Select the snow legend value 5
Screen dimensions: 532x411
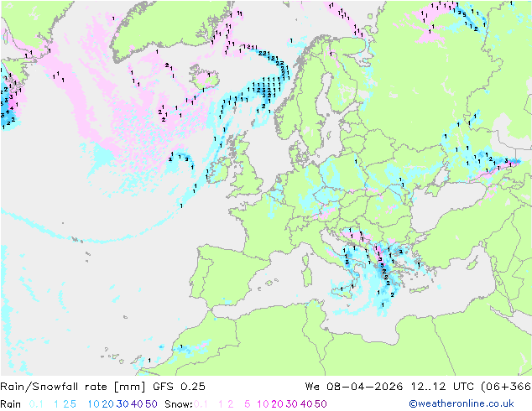click(247, 404)
